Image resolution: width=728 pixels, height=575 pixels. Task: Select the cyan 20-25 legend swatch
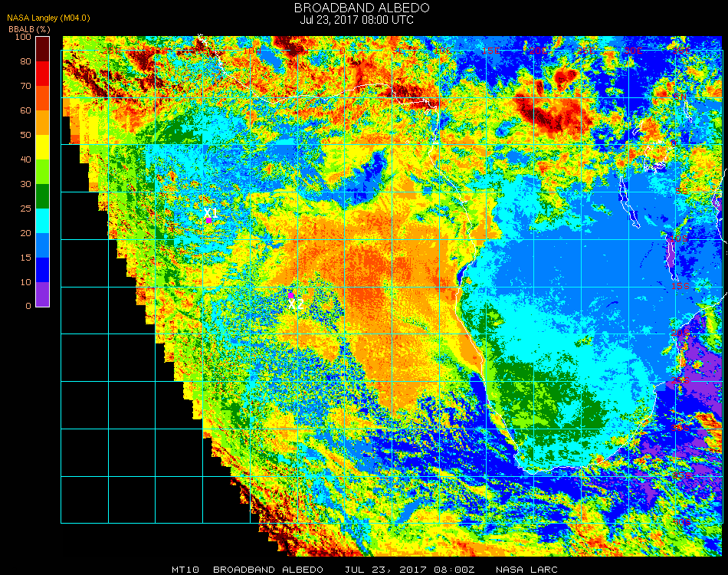(x=43, y=221)
